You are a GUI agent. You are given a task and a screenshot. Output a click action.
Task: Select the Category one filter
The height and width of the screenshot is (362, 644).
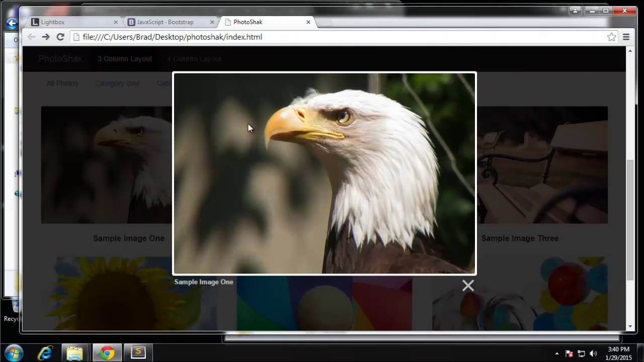click(117, 83)
